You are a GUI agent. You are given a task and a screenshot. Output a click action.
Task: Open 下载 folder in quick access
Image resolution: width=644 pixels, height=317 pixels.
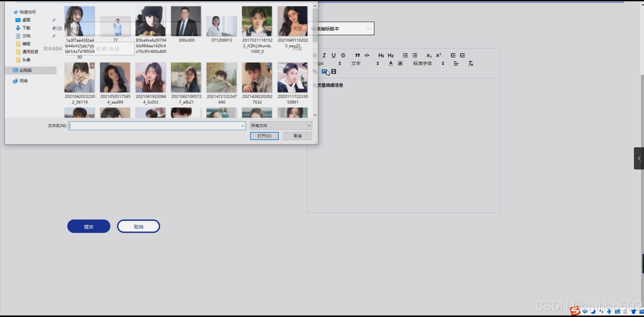(26, 28)
